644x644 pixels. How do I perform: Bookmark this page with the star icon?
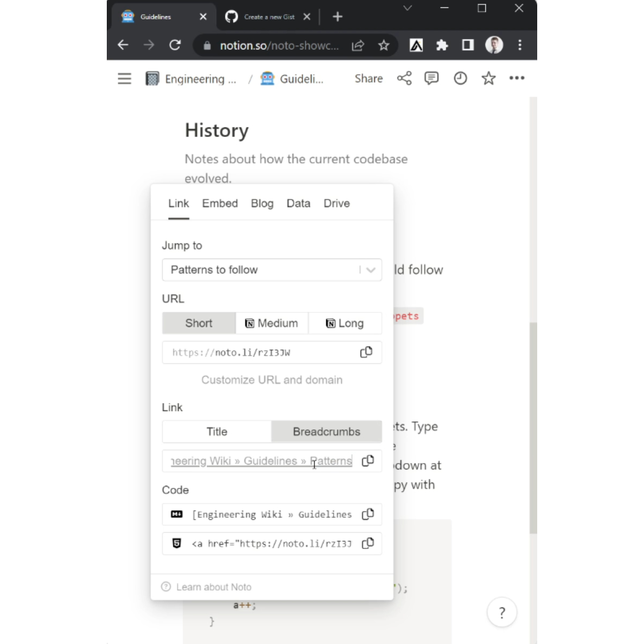[x=384, y=46]
